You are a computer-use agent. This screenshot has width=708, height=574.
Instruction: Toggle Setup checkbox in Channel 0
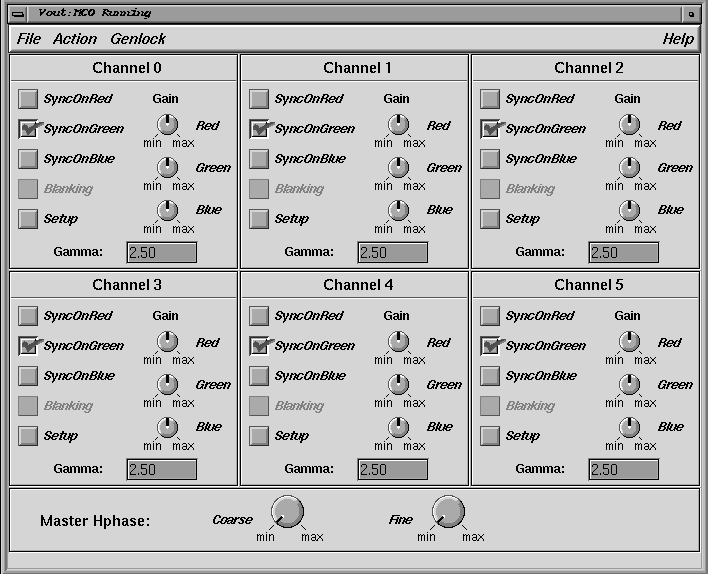point(28,219)
